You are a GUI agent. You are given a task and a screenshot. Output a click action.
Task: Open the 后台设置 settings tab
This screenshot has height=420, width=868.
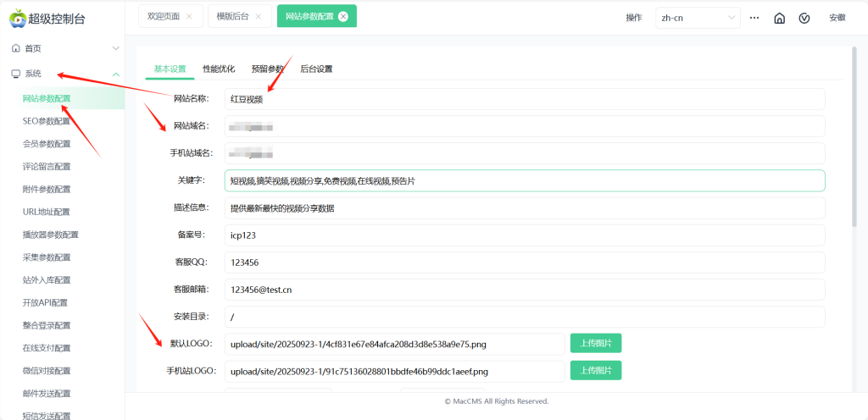(x=316, y=69)
